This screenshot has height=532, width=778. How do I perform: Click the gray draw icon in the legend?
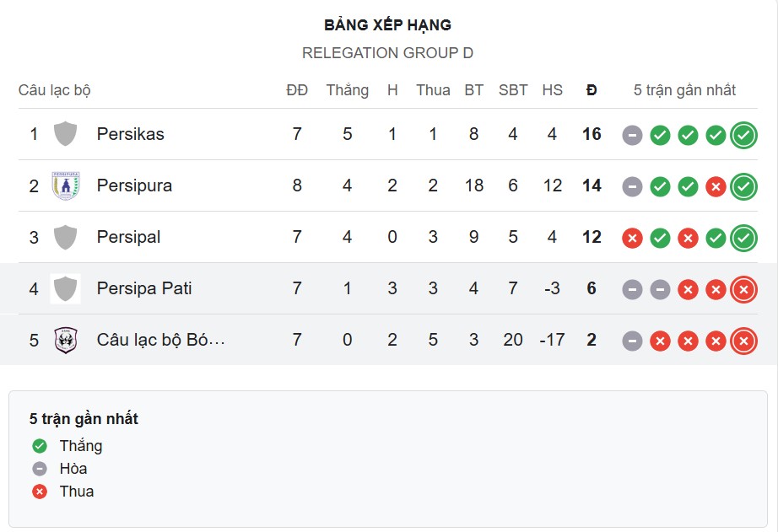tap(40, 469)
